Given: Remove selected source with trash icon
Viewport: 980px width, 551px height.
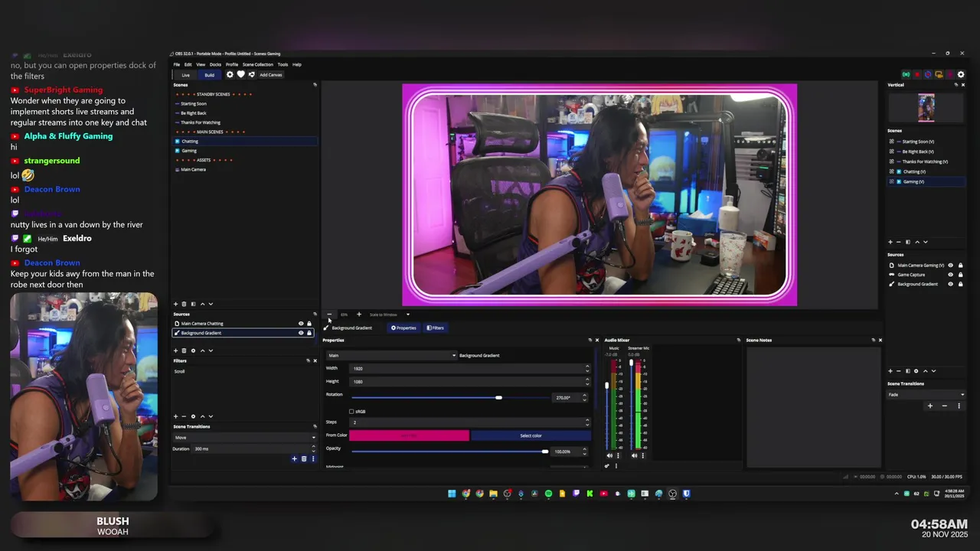Looking at the screenshot, I should point(185,350).
